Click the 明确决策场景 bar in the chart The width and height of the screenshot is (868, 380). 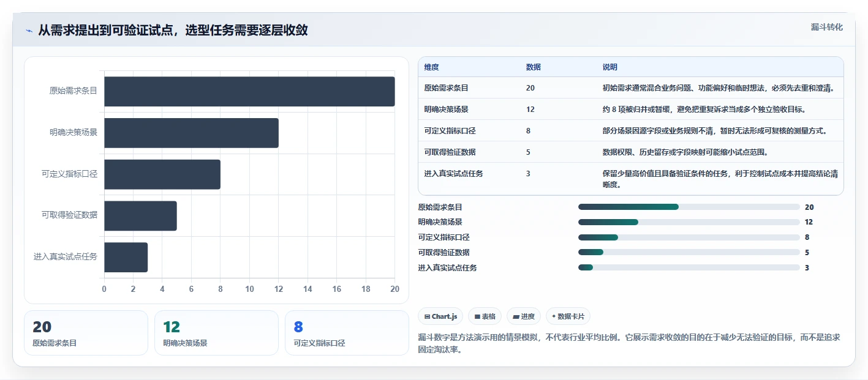click(191, 133)
